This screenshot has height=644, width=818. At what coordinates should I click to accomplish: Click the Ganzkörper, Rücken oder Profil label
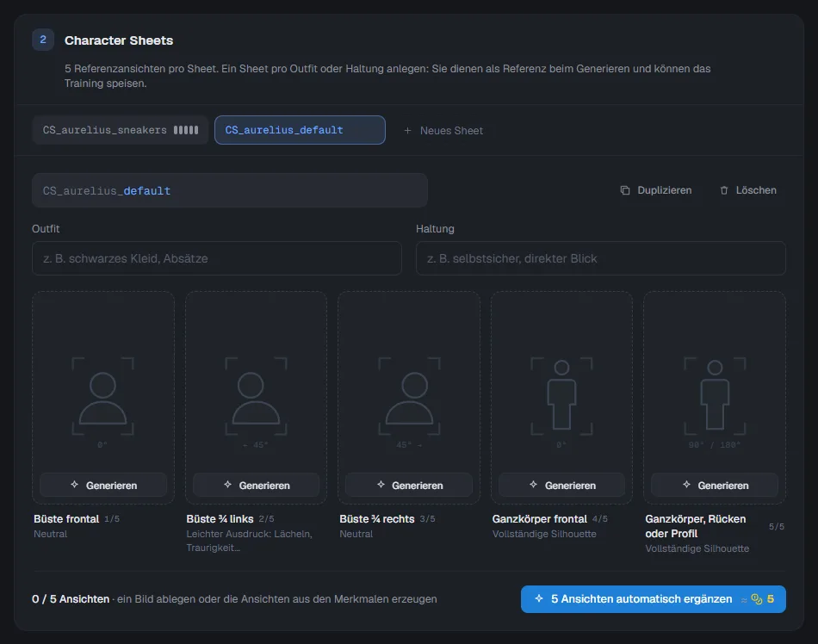[x=696, y=526]
